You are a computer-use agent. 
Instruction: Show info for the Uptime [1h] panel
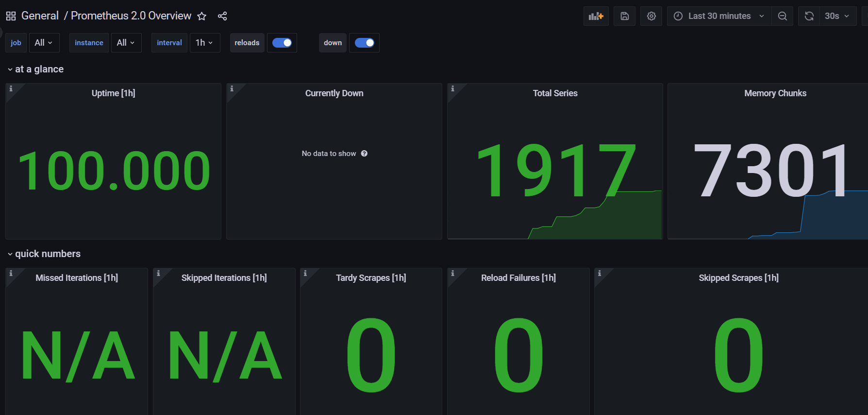click(11, 88)
